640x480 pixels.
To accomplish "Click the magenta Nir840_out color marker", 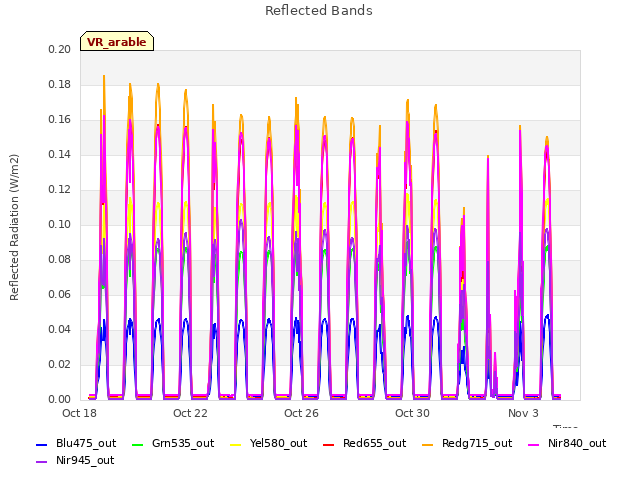I will click(533, 444).
